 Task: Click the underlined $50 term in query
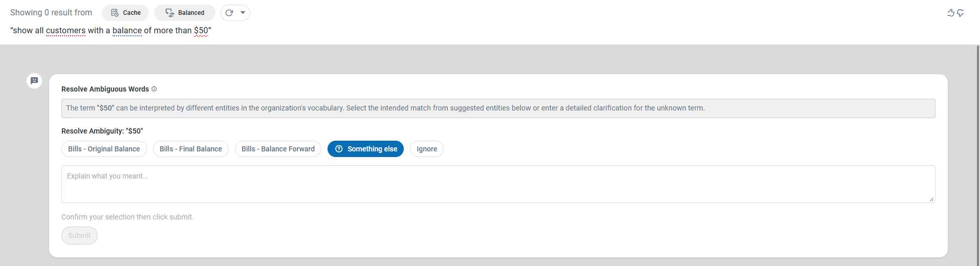click(201, 31)
